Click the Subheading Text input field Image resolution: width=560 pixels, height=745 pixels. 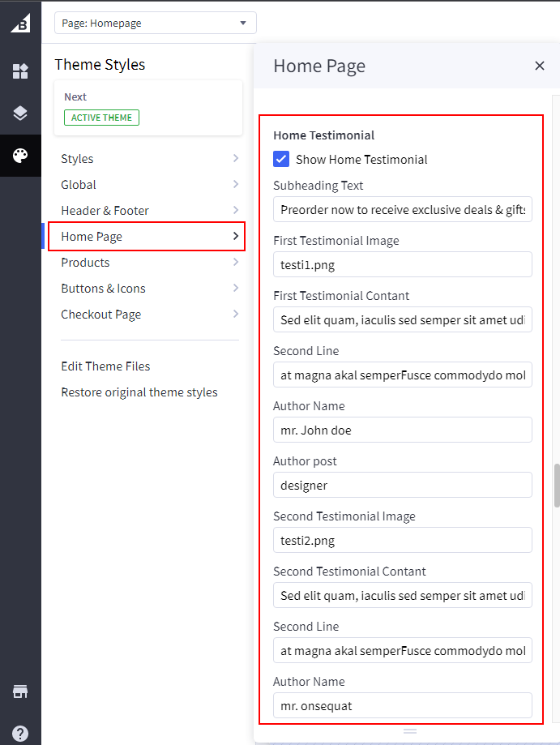[402, 210]
